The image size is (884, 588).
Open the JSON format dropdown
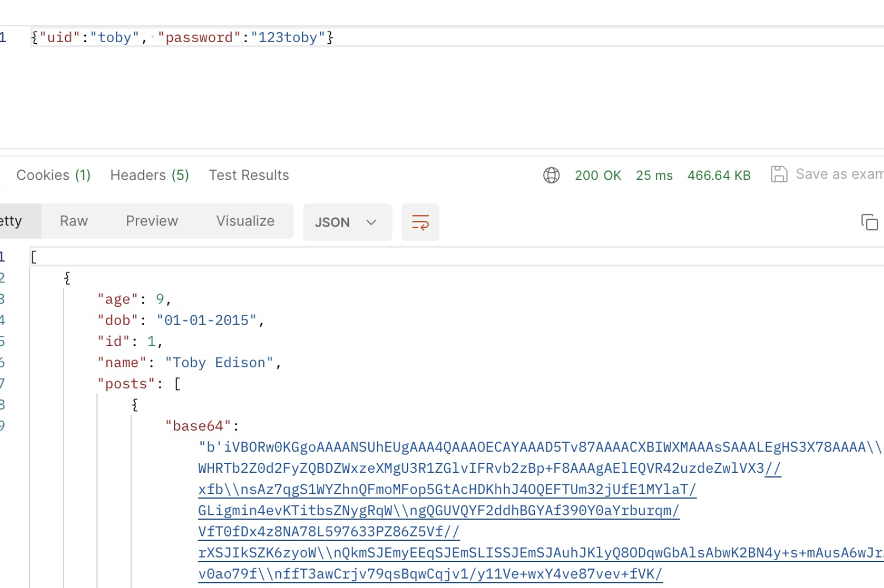pos(347,222)
